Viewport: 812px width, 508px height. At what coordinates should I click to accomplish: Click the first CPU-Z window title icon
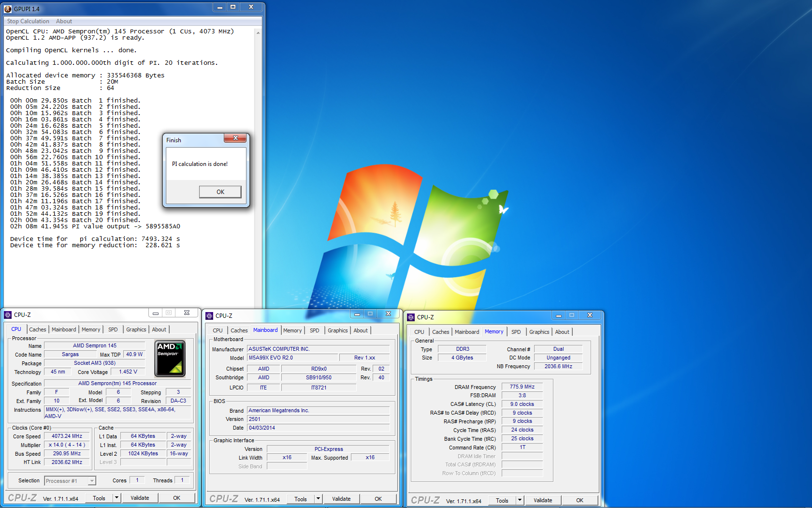point(8,315)
